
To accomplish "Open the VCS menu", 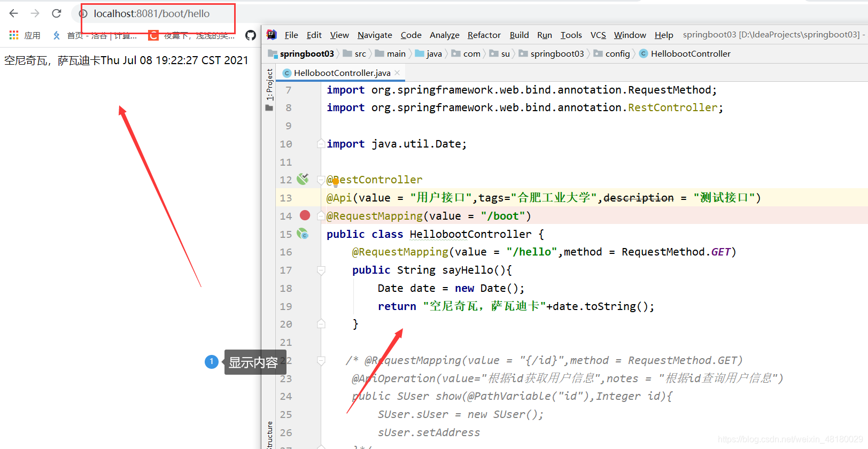I will click(x=598, y=35).
